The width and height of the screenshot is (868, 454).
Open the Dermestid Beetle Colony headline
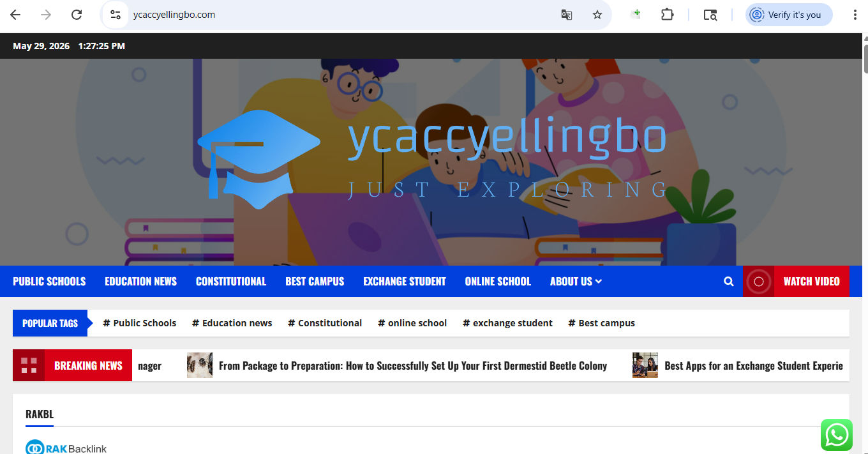(x=413, y=366)
